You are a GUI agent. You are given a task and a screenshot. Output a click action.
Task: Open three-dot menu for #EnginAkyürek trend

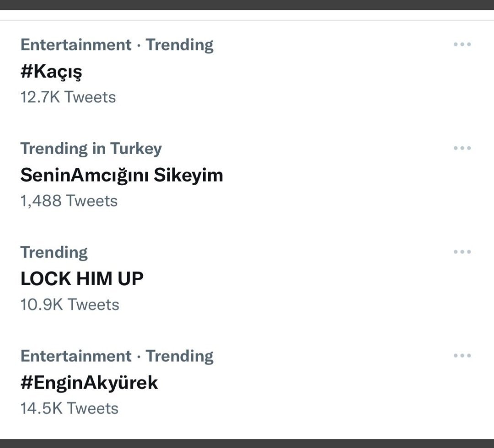click(x=462, y=356)
